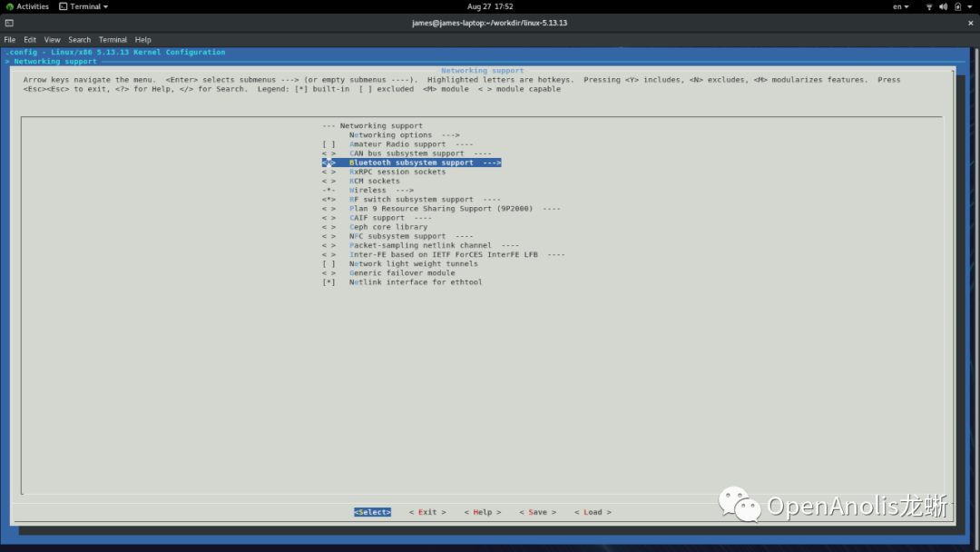Click the NFC subsystem support label
This screenshot has height=552, width=980.
397,236
